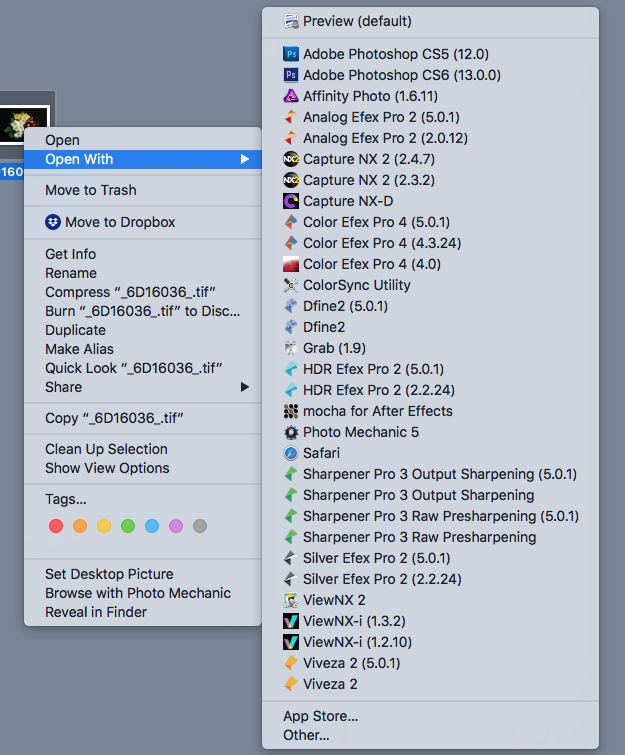Screen dimensions: 625x755
Task: Click the mocha for After Effects icon
Action: (x=291, y=411)
